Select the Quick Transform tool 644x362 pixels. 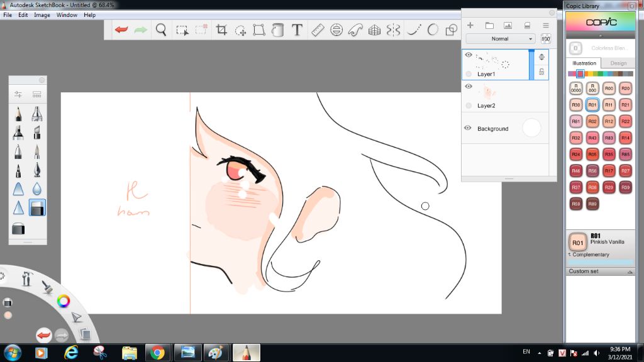(240, 30)
